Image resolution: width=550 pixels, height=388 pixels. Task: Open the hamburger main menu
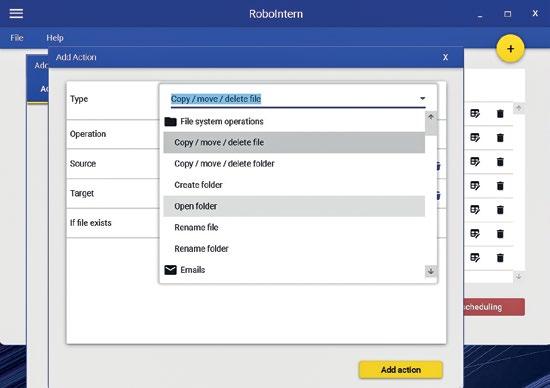point(16,13)
